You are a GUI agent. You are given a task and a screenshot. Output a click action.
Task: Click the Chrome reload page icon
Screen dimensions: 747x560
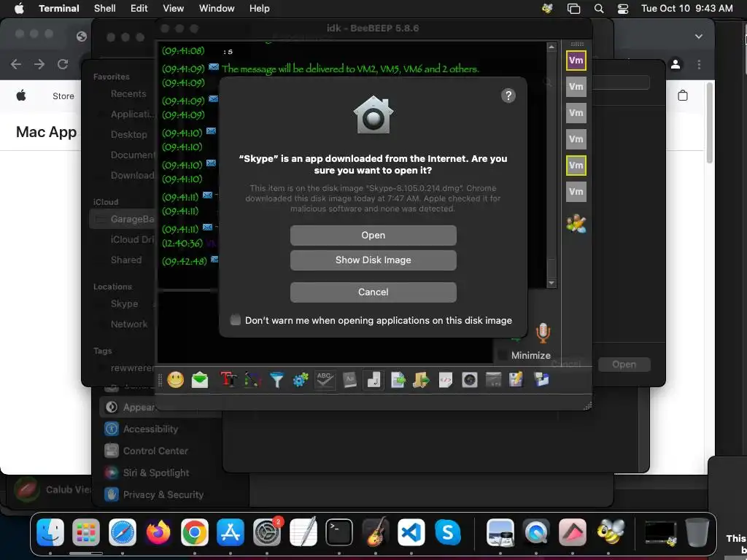coord(63,64)
